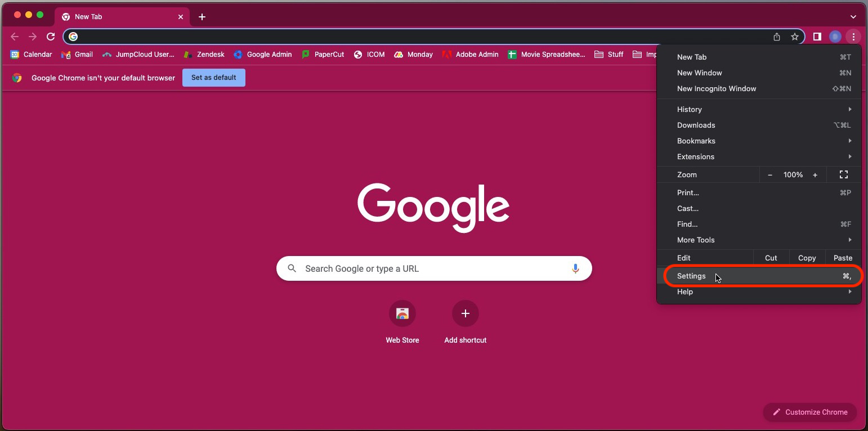Open the Zendesk bookmark
The image size is (868, 431).
[x=204, y=55]
